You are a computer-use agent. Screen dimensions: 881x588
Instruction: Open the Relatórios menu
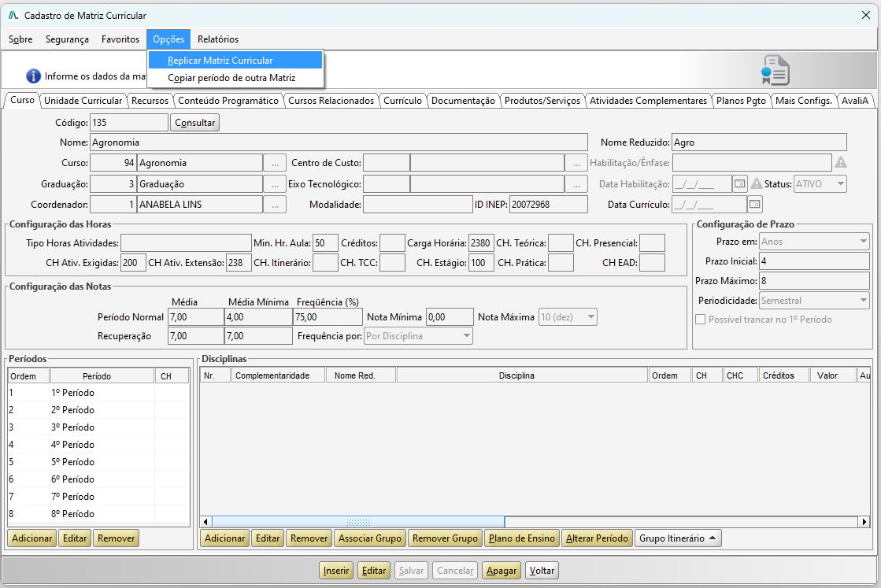coord(218,39)
